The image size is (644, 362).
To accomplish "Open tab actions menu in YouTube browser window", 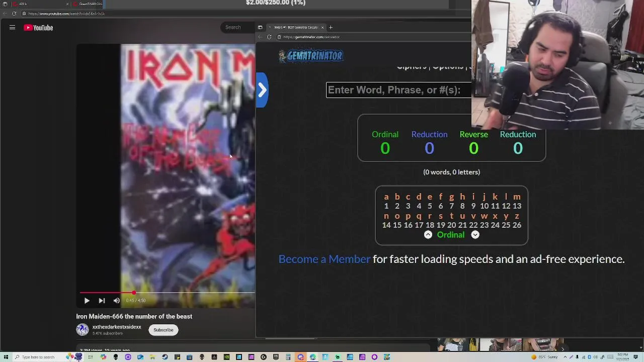I will pos(5,4).
